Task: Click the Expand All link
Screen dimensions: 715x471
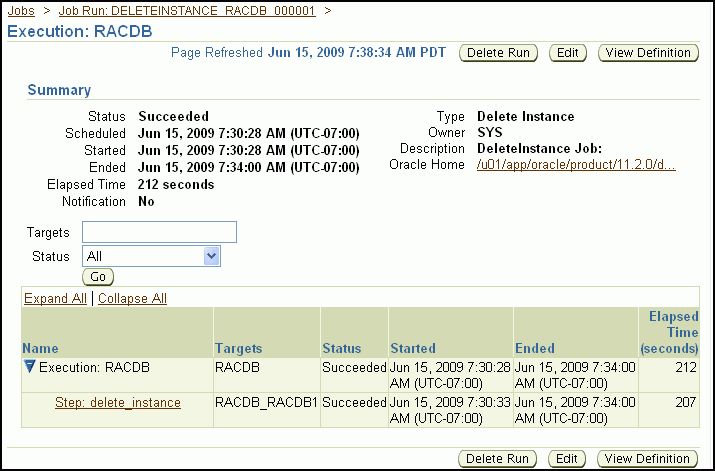Action: (55, 298)
